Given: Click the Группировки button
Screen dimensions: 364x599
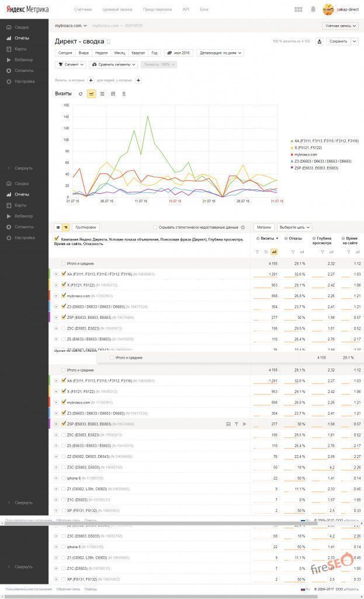Looking at the screenshot, I should coord(85,227).
